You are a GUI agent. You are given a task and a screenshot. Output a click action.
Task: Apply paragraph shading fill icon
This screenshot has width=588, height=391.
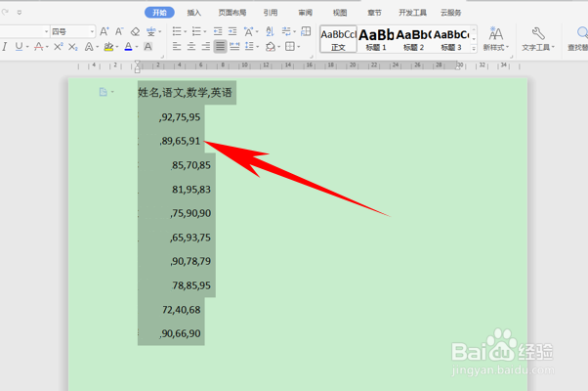[271, 47]
